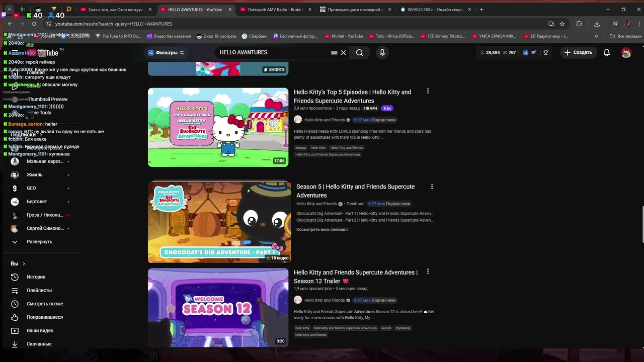Viewport: 644px width, 362px height.
Task: Reload the page
Action: 34,24
